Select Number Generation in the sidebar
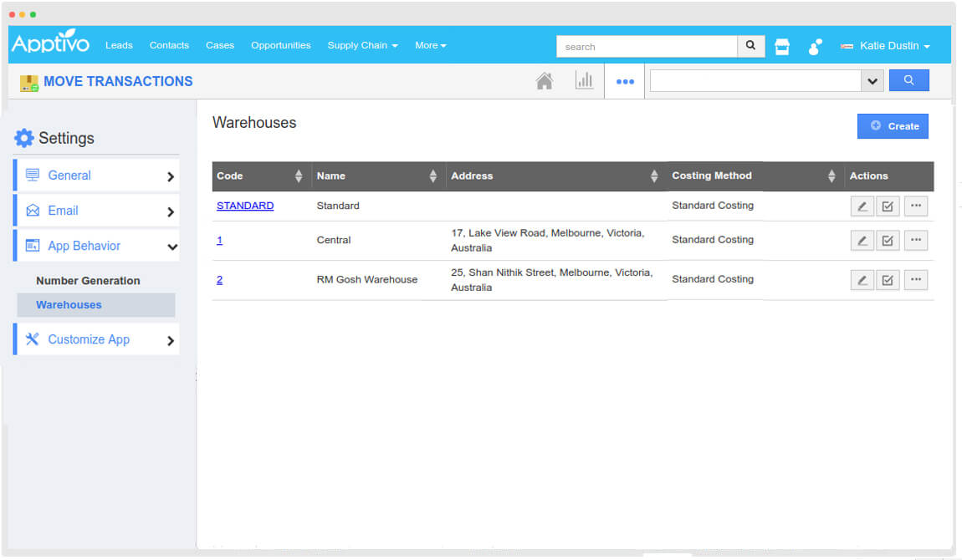The height and width of the screenshot is (560, 962). [88, 281]
